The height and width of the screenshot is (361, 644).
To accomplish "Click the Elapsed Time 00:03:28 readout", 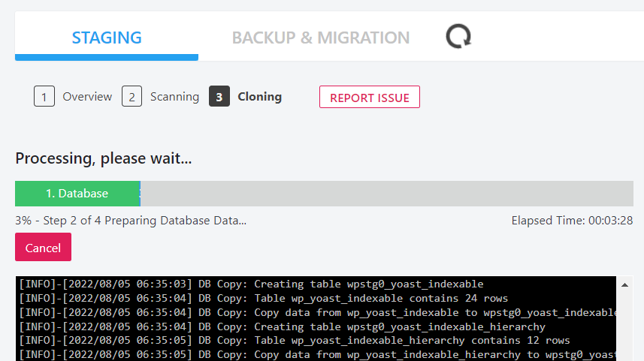I will 572,221.
